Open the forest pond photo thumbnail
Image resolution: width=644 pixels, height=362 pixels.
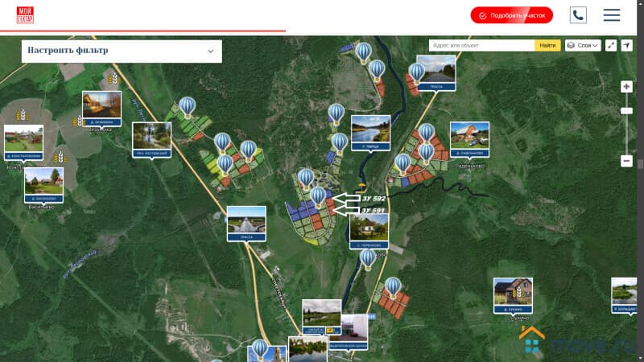pyautogui.click(x=151, y=140)
